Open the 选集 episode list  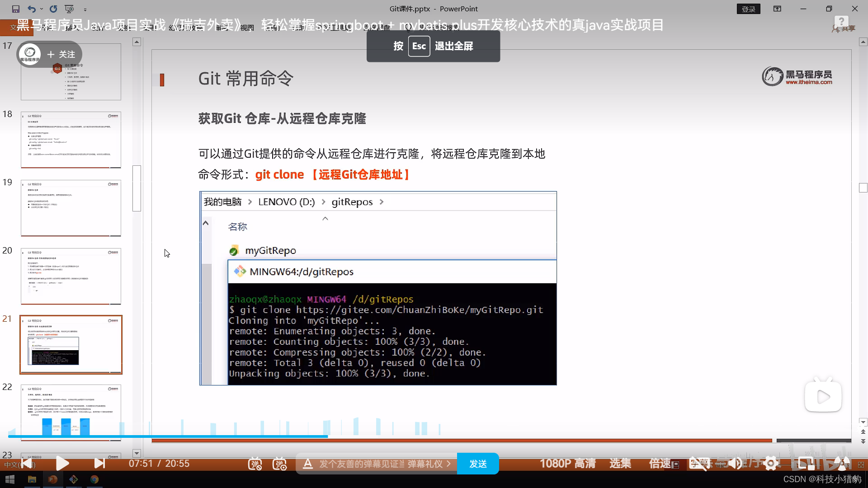tap(620, 463)
